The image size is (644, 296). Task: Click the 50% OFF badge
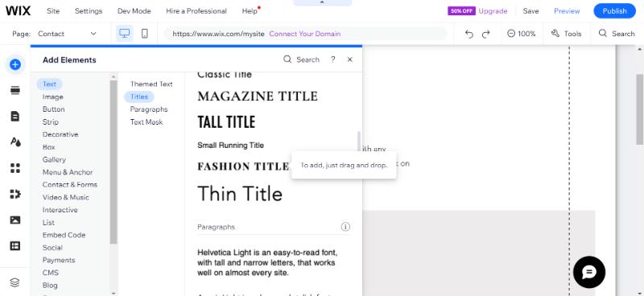point(461,11)
